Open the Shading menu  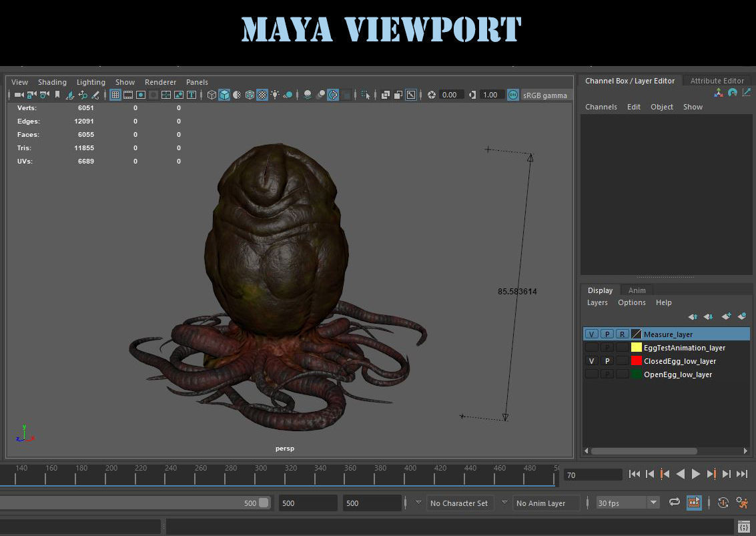(52, 82)
